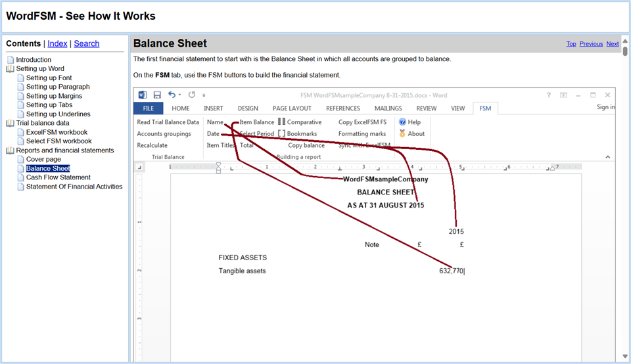Open the FILE tab in Word
This screenshot has width=631, height=364.
(148, 108)
